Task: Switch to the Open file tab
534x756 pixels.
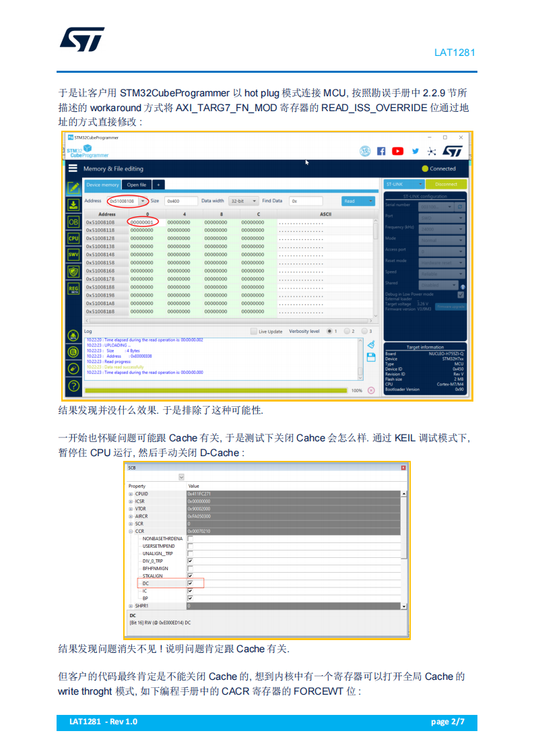Action: 137,185
